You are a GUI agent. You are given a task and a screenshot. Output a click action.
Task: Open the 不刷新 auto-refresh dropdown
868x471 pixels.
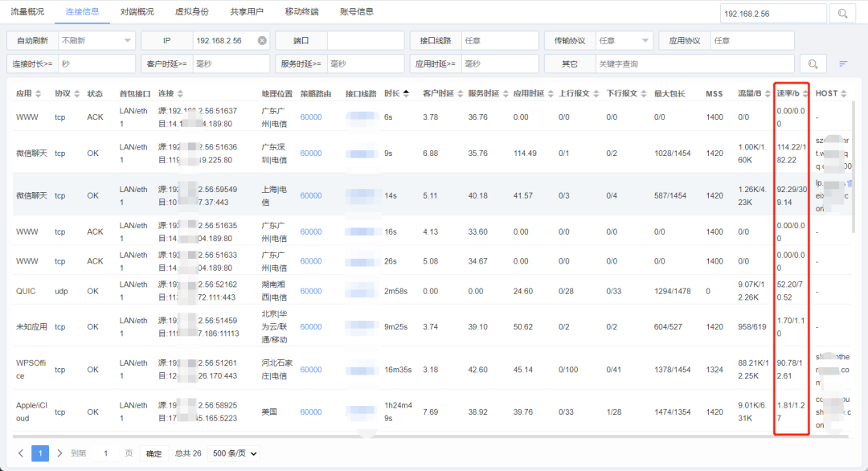pos(96,40)
